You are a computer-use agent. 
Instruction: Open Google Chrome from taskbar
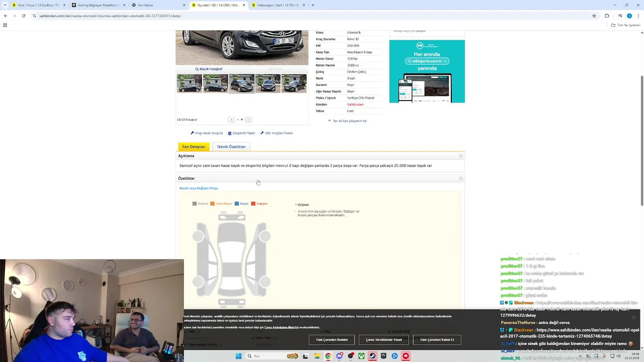[x=328, y=356]
